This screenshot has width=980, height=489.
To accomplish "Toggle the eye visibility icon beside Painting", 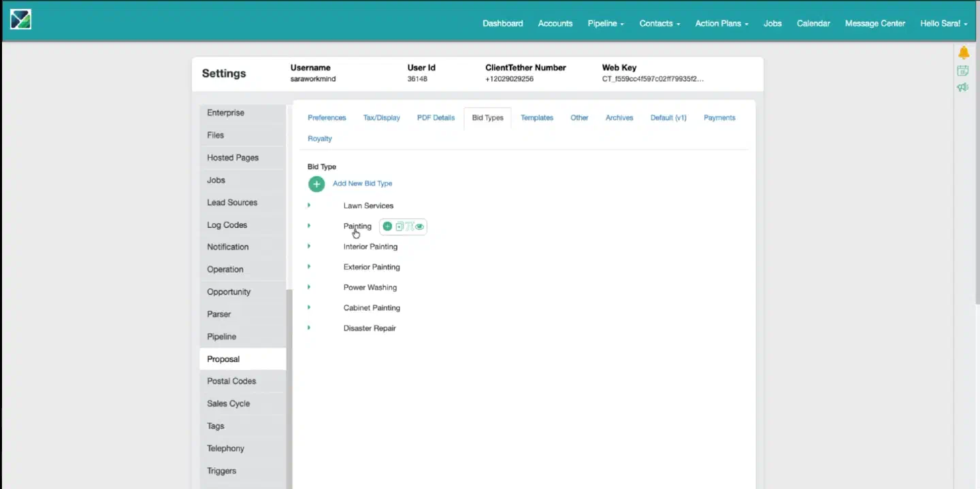I will 419,226.
